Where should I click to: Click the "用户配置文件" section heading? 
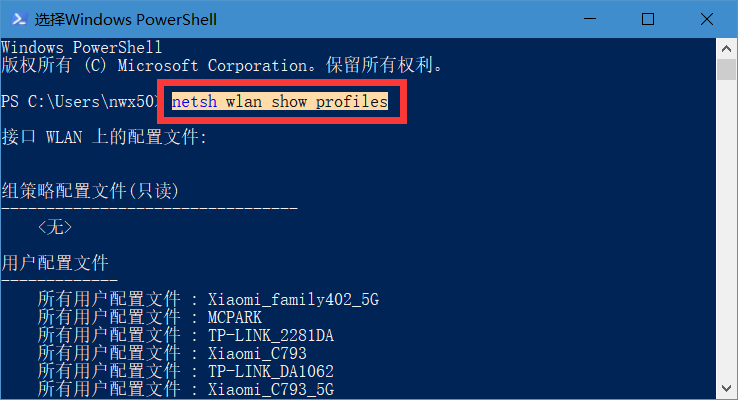click(55, 264)
